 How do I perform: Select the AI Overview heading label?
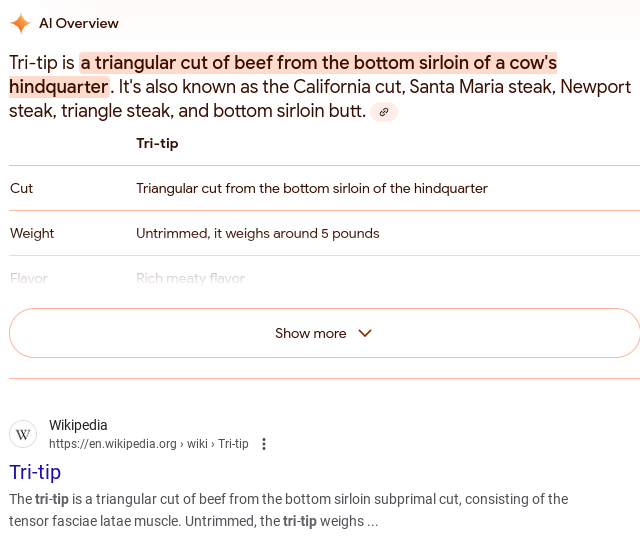[79, 23]
